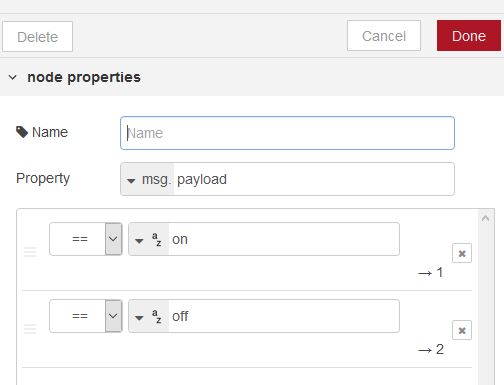Collapse the node properties section
504x385 pixels.
(13, 77)
